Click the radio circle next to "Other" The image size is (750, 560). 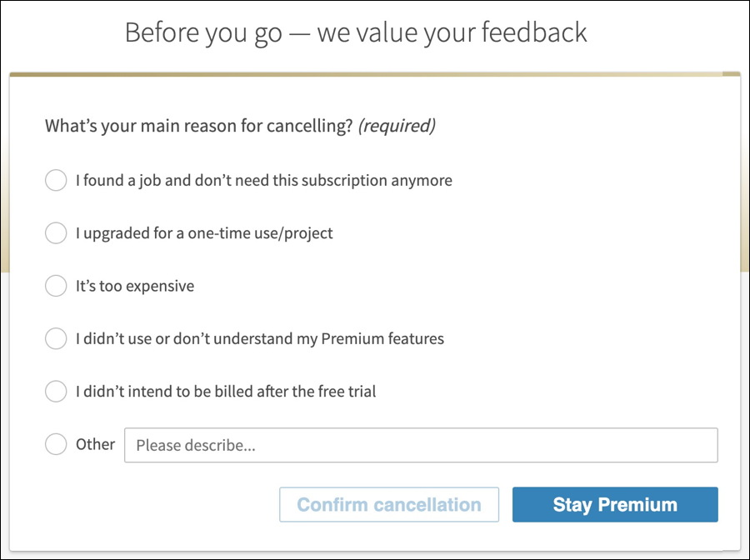pyautogui.click(x=56, y=444)
